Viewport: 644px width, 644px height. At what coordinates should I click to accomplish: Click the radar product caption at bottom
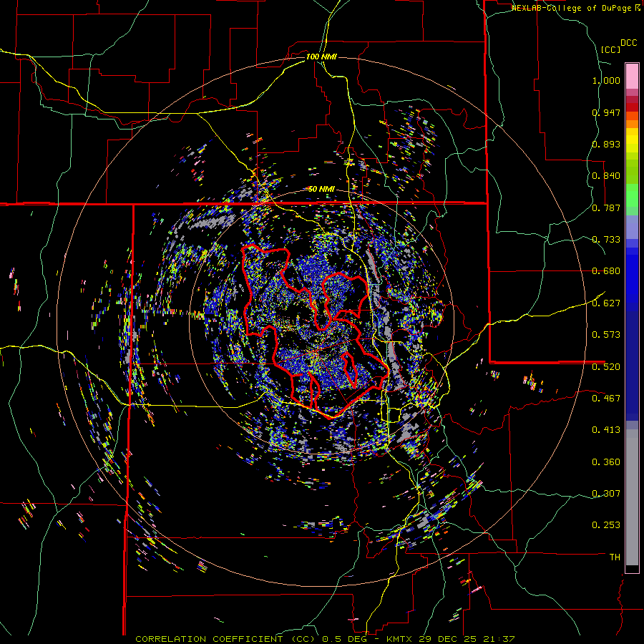(325, 639)
